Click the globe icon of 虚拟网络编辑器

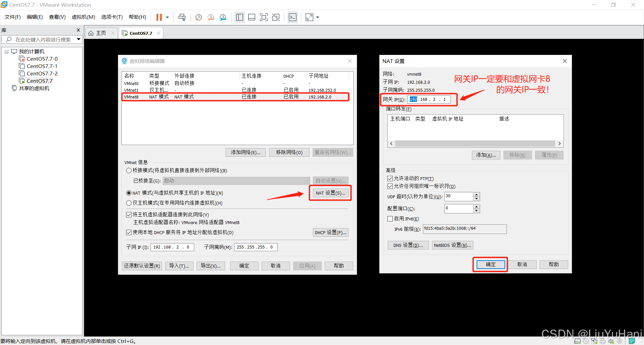click(x=124, y=61)
